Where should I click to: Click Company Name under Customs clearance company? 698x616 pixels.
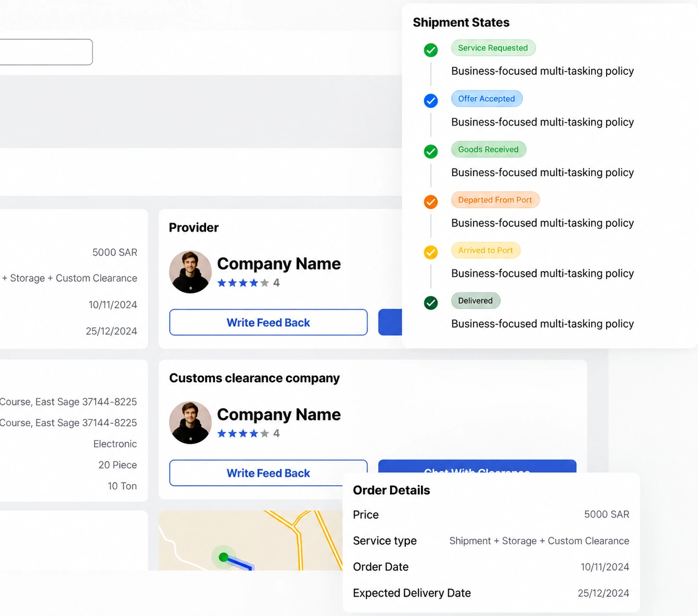click(x=279, y=415)
